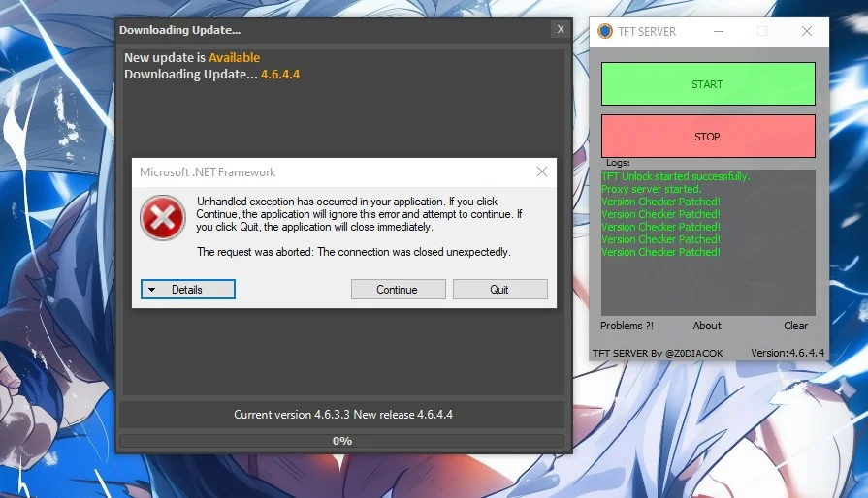868x498 pixels.
Task: Click the TFT SERVER app icon in title bar
Action: click(x=605, y=32)
